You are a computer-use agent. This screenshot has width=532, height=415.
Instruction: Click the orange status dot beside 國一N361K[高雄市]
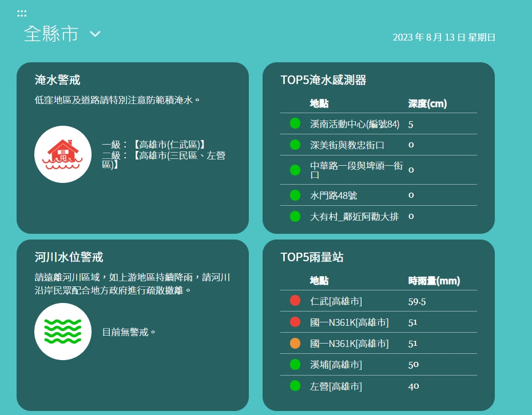coord(295,342)
